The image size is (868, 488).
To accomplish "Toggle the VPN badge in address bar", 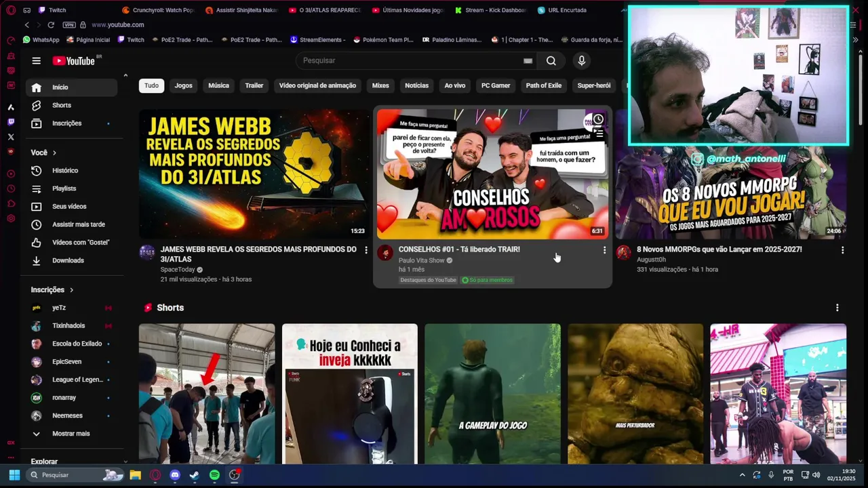I will pos(68,24).
